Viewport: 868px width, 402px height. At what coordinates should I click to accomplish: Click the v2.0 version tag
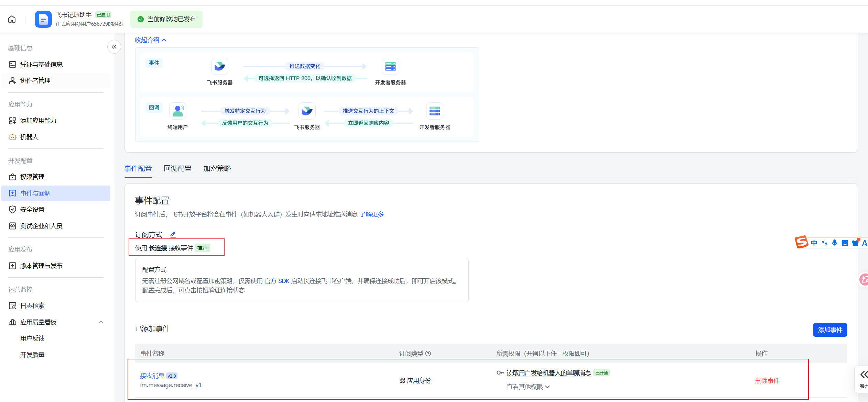[172, 376]
